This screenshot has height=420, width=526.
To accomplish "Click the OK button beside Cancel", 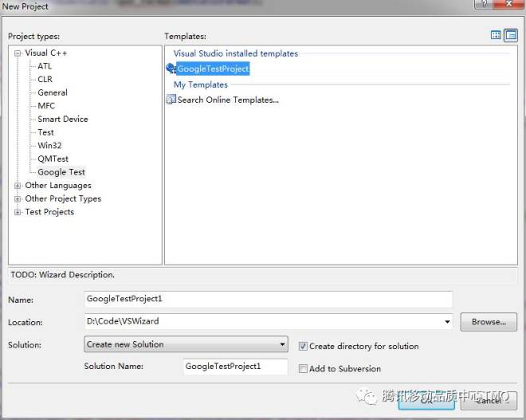I will 426,401.
